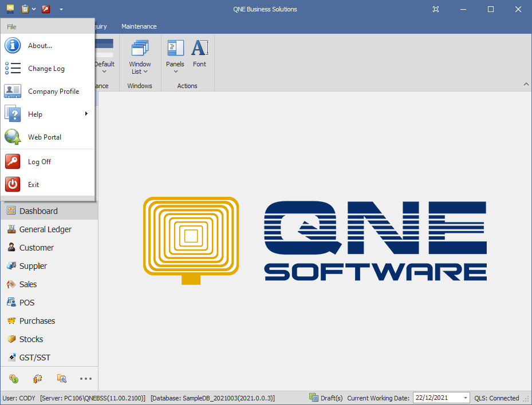Screen dimensions: 532x405
Task: Click the GST/SST icon in the sidebar
Action: (11, 357)
